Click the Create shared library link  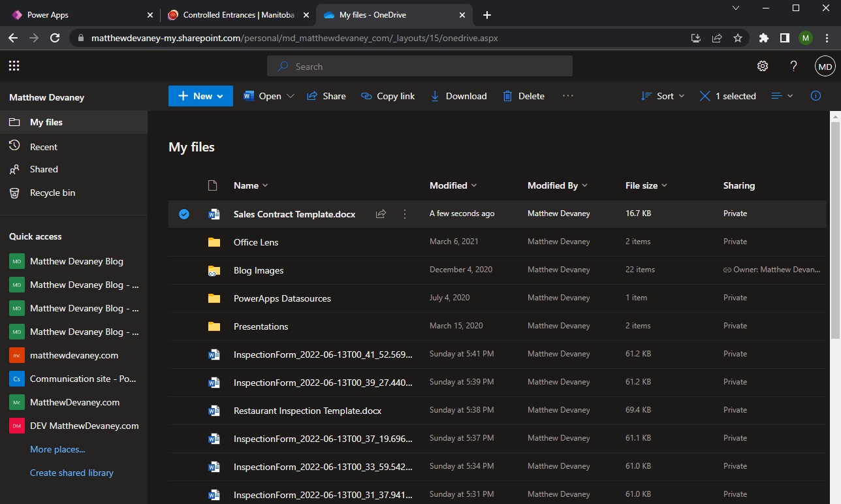(x=72, y=473)
